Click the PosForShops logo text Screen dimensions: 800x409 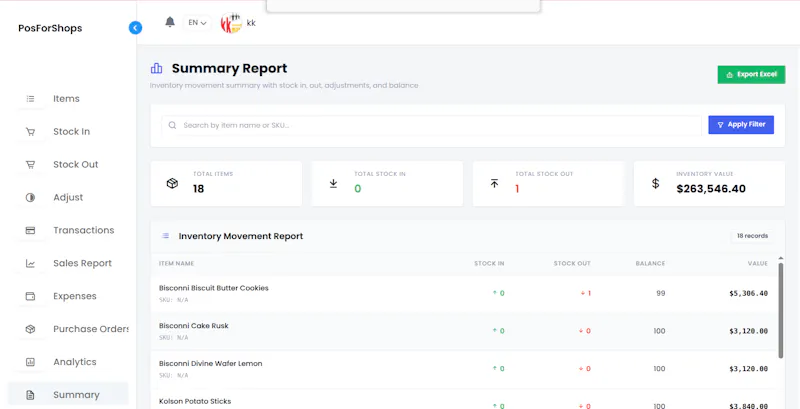[x=50, y=28]
